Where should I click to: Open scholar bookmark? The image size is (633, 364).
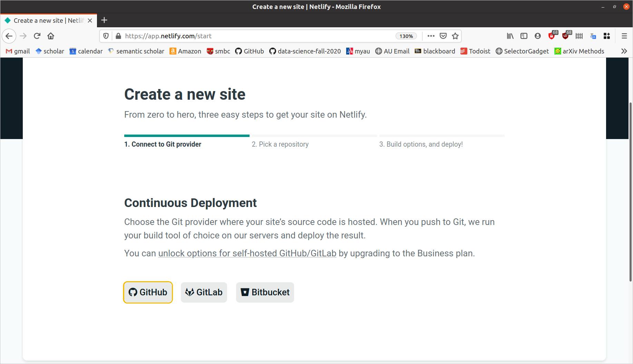point(50,51)
